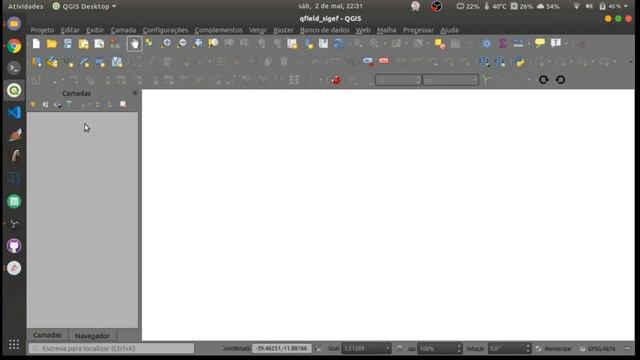Show applications grid in dock
Viewport: 640px width, 360px height.
[14, 345]
